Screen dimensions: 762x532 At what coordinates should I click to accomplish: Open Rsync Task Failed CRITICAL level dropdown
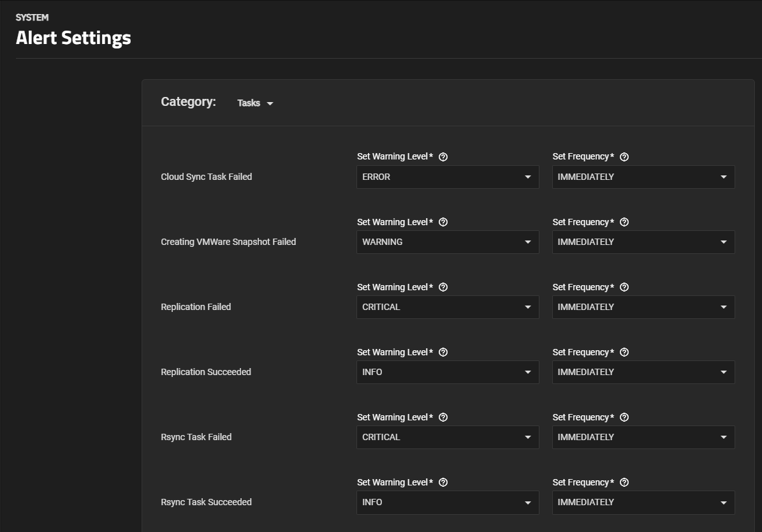(x=447, y=438)
